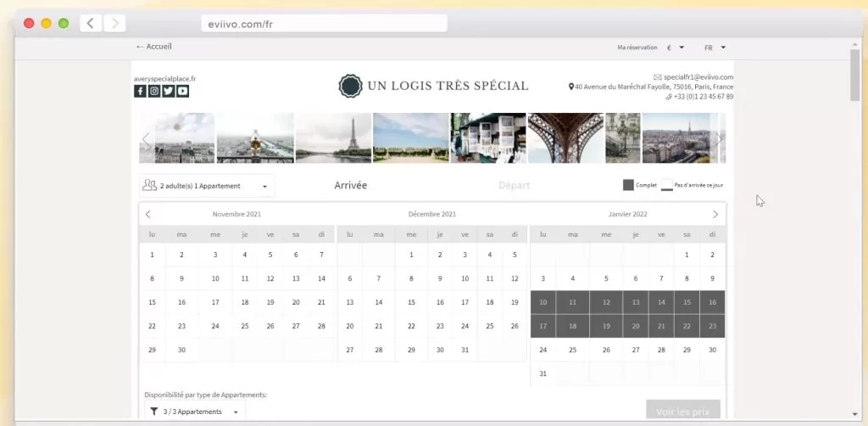Open the binocular viewer photo thumbnail
The width and height of the screenshot is (868, 426).
tap(255, 138)
